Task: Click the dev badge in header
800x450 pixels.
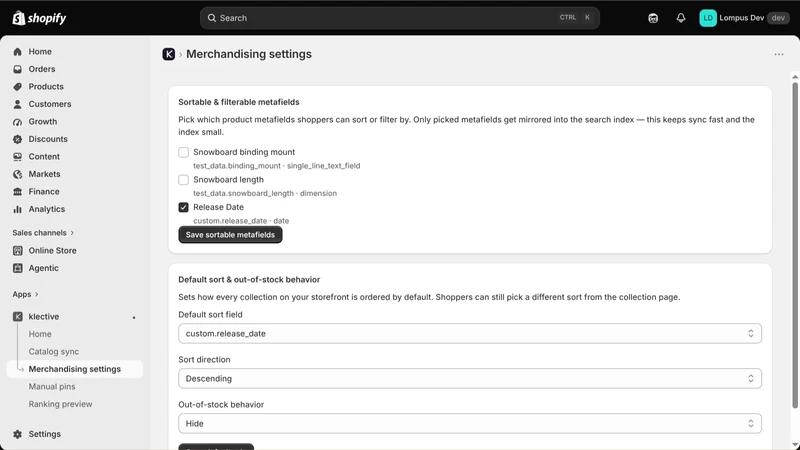Action: click(x=778, y=18)
